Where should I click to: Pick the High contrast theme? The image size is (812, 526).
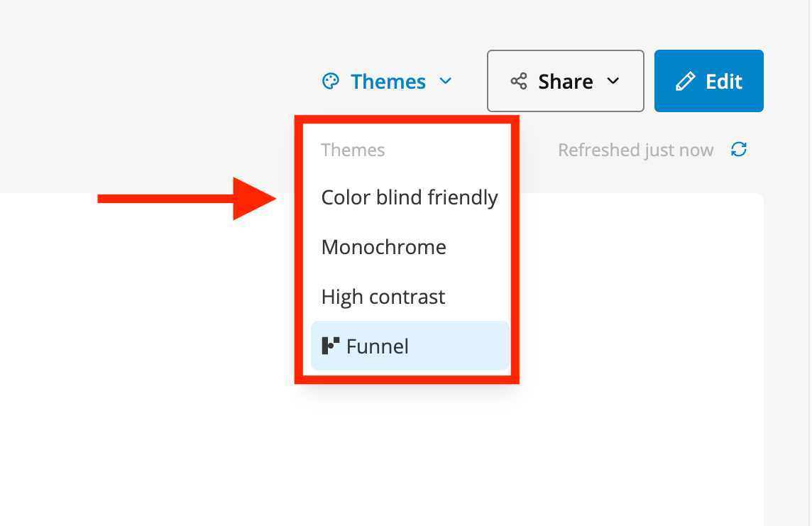(x=383, y=297)
